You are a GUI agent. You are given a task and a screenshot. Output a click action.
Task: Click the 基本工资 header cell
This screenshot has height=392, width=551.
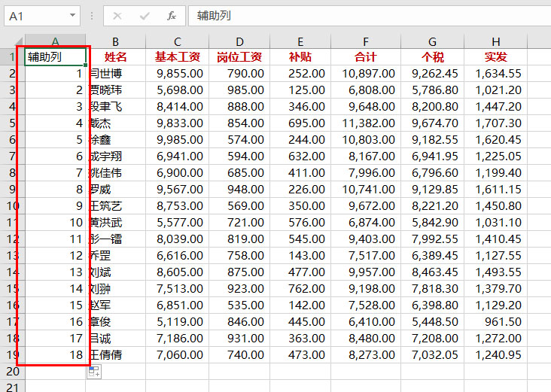click(178, 57)
